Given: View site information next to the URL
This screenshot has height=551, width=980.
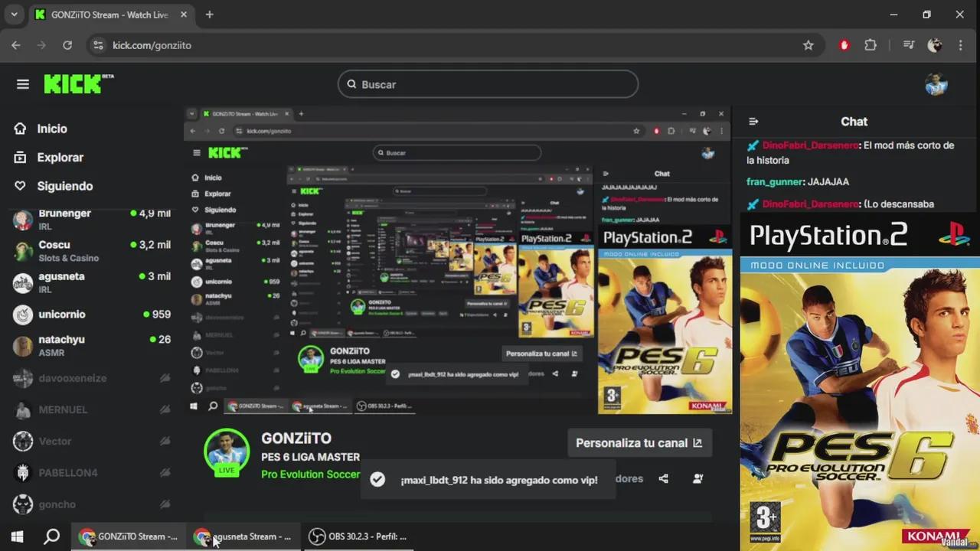Looking at the screenshot, I should [x=98, y=45].
